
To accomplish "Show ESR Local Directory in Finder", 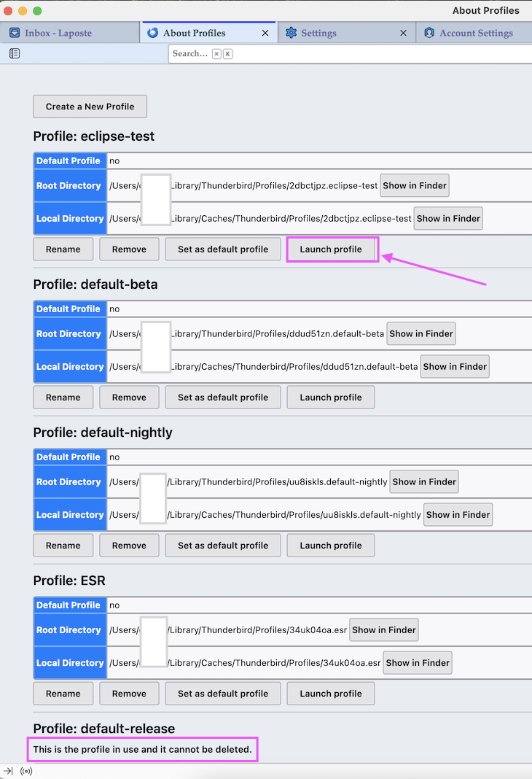I will click(x=418, y=662).
